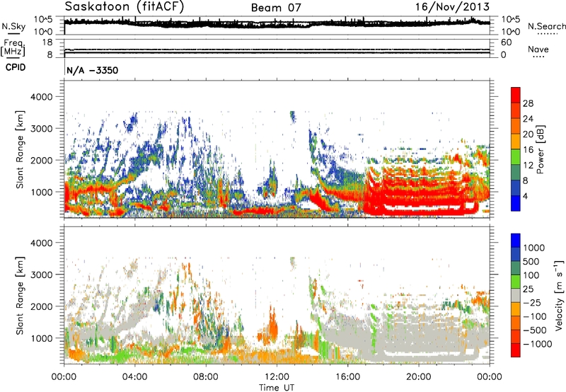Pick the gray segment of velocity colorbar
The width and height of the screenshot is (566, 392).
pos(516,296)
